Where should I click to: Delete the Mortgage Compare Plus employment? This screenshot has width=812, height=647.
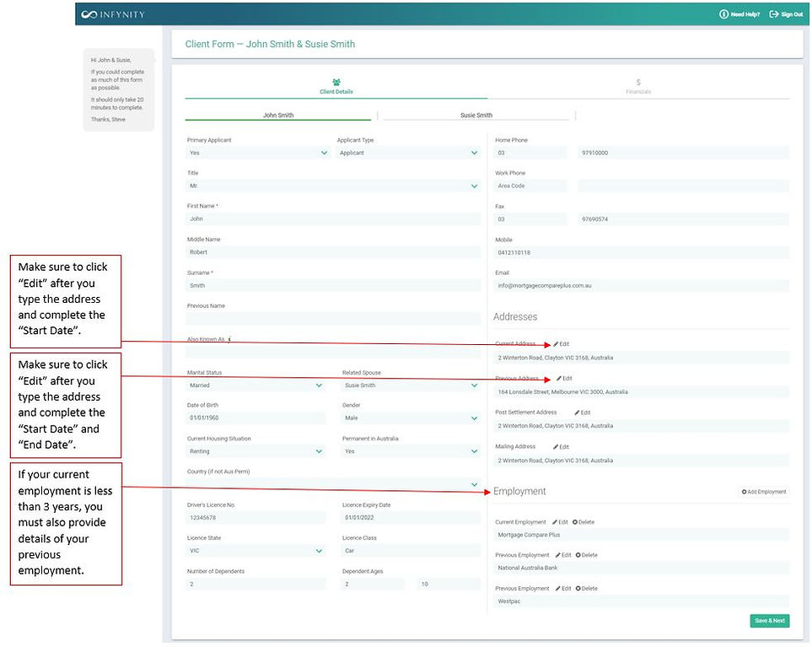pos(585,521)
